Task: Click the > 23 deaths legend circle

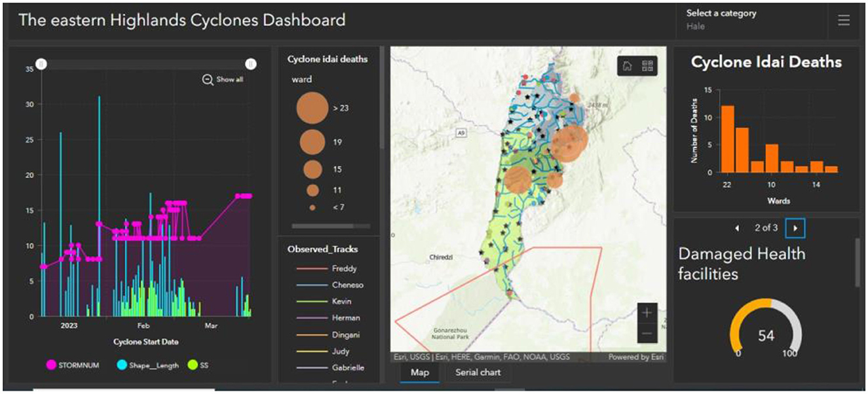Action: point(312,107)
